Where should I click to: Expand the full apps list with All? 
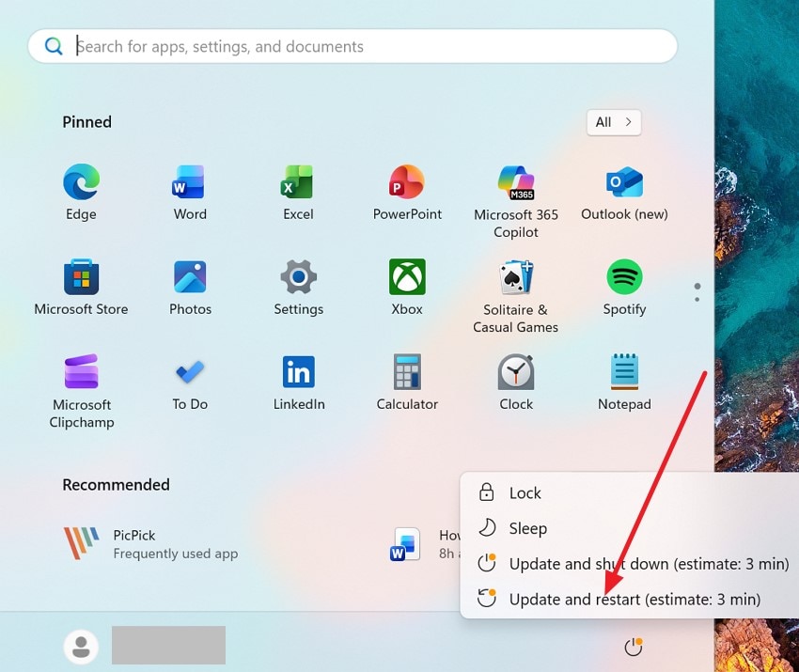[613, 122]
